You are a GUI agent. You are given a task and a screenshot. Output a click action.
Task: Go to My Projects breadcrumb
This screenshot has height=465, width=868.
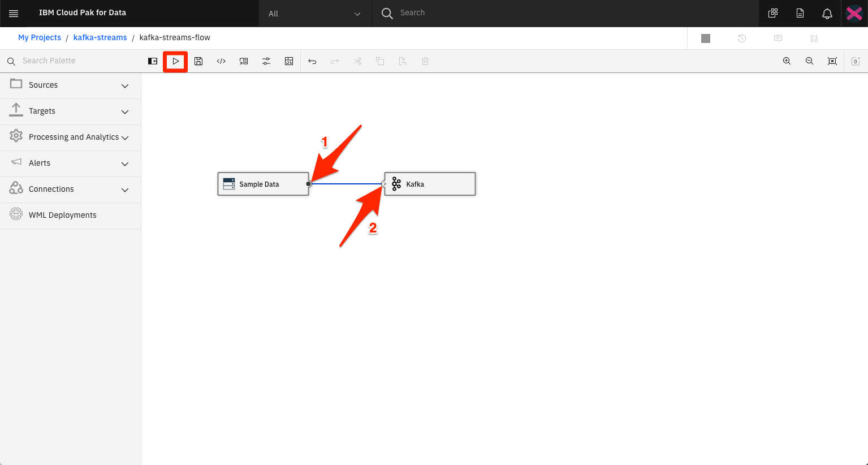coord(40,37)
